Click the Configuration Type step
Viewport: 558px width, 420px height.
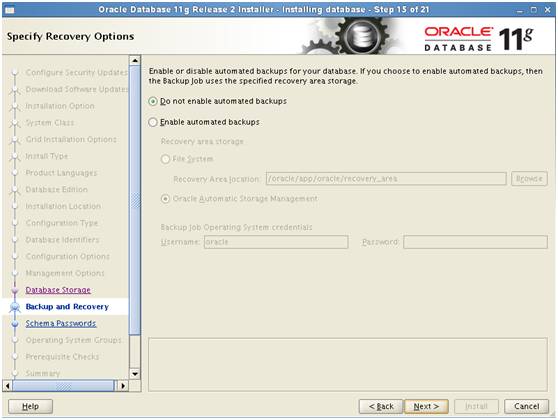(62, 223)
